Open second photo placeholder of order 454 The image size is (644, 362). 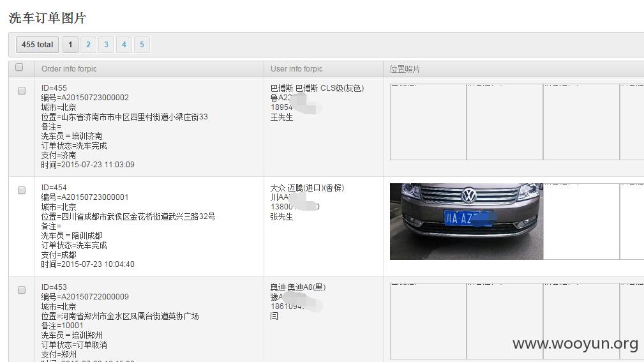tap(581, 222)
